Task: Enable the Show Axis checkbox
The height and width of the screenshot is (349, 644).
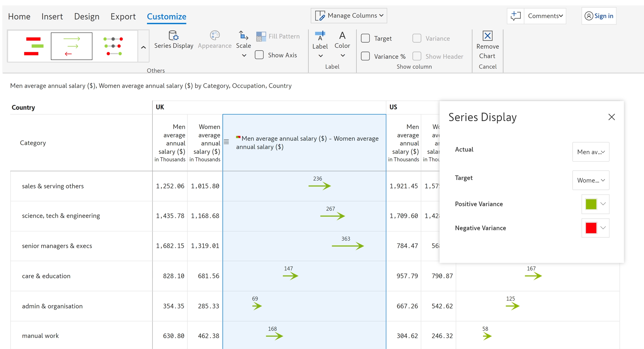Action: [259, 55]
